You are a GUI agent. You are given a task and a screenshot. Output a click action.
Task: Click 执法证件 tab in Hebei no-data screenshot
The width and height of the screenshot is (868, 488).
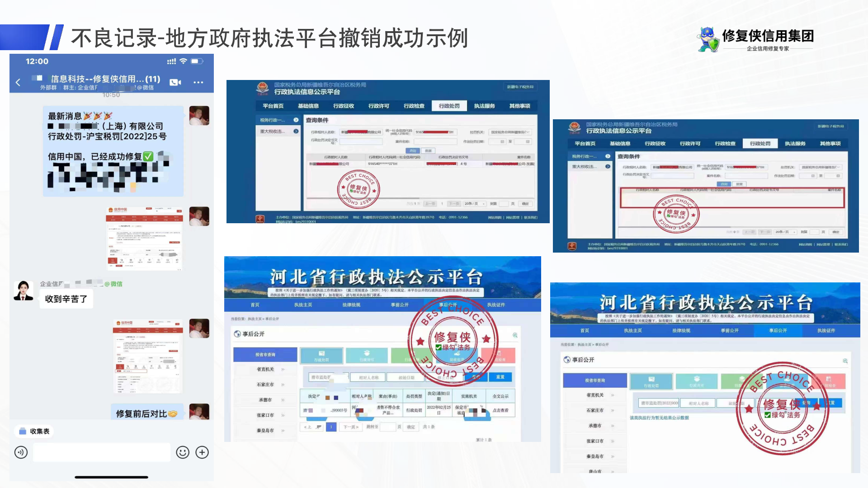826,331
